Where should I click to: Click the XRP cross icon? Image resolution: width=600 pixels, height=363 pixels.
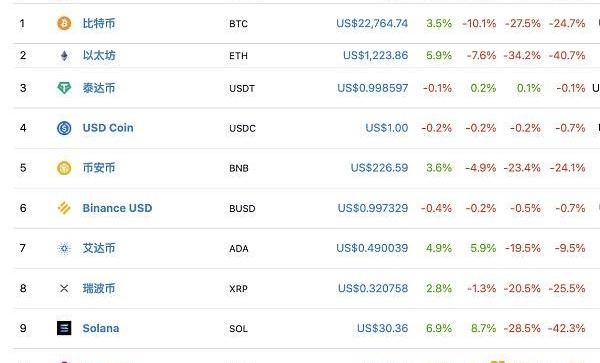coord(64,288)
